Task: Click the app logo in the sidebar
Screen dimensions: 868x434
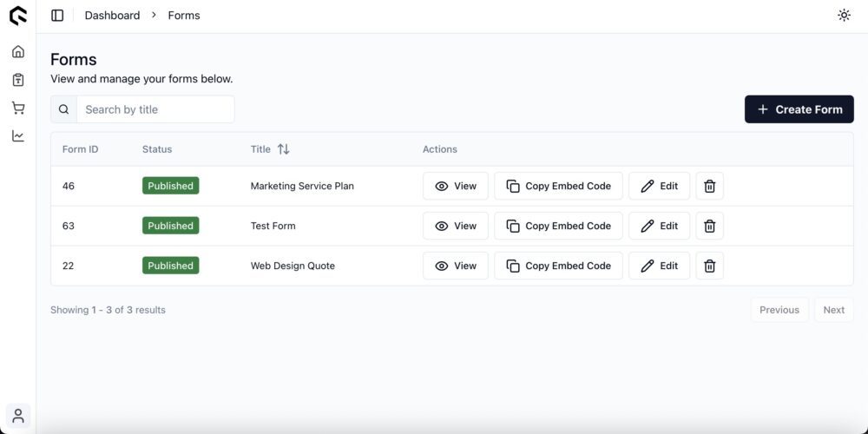Action: point(17,16)
